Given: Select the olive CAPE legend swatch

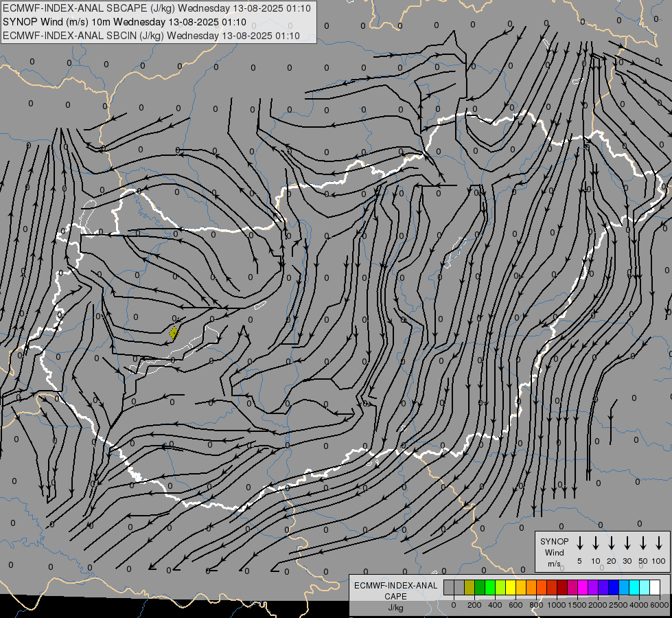Looking at the screenshot, I should pos(470,588).
